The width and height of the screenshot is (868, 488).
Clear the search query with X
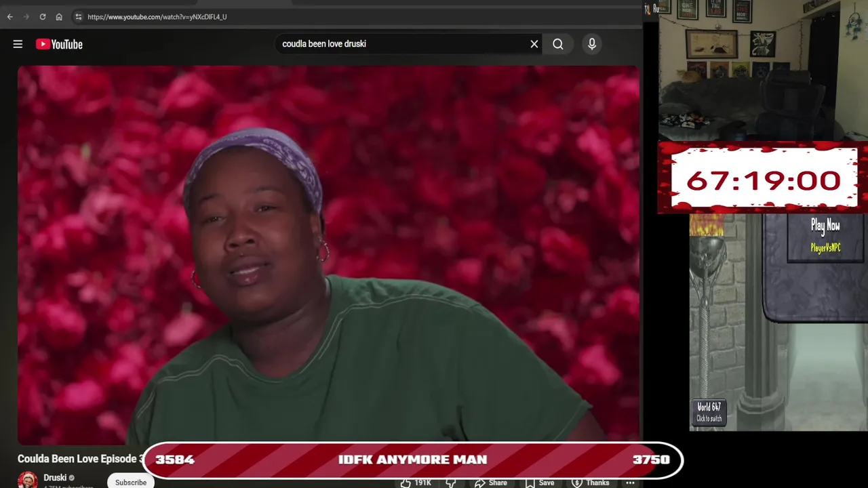pyautogui.click(x=534, y=44)
